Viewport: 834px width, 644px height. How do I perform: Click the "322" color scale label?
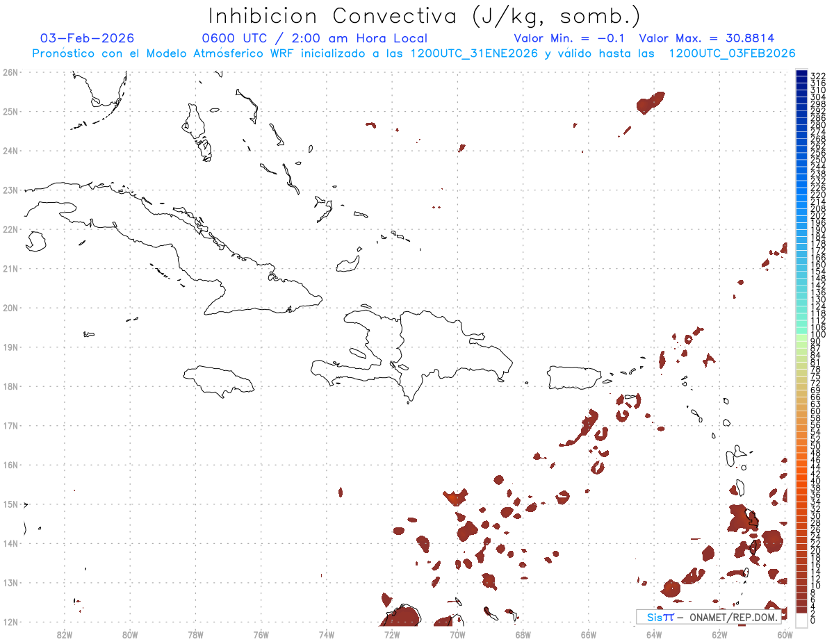point(817,76)
